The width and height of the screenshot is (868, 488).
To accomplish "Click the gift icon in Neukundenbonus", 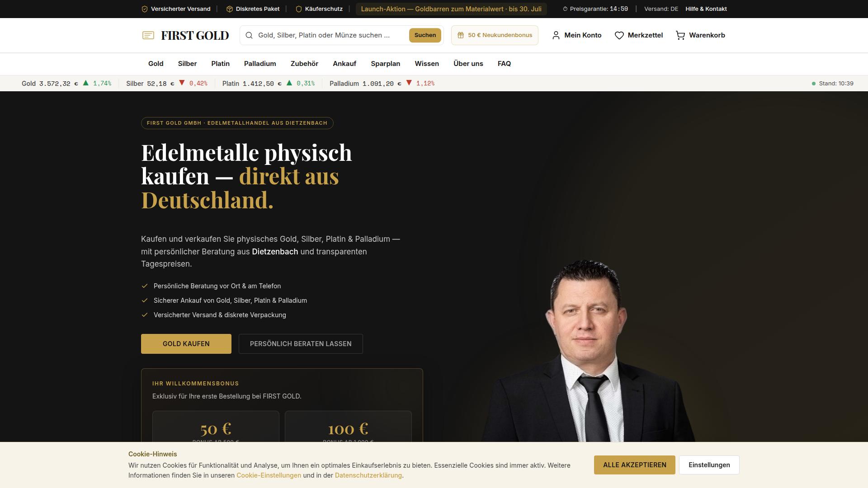I will tap(461, 35).
